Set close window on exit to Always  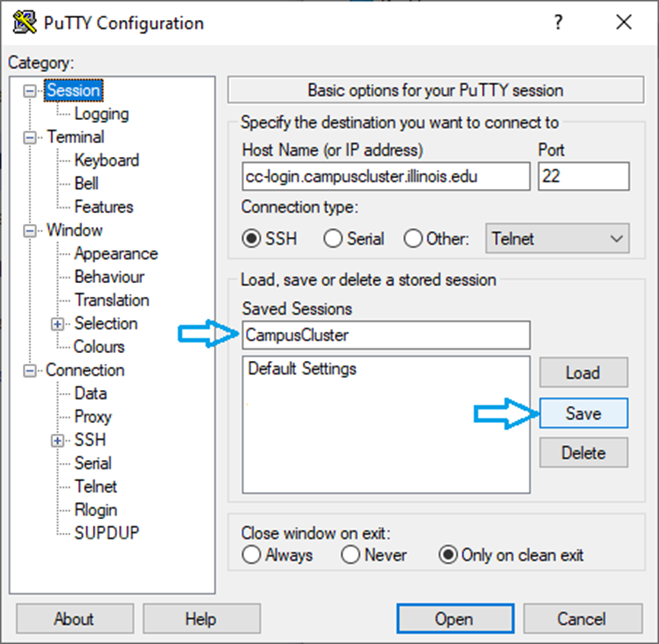(x=251, y=555)
